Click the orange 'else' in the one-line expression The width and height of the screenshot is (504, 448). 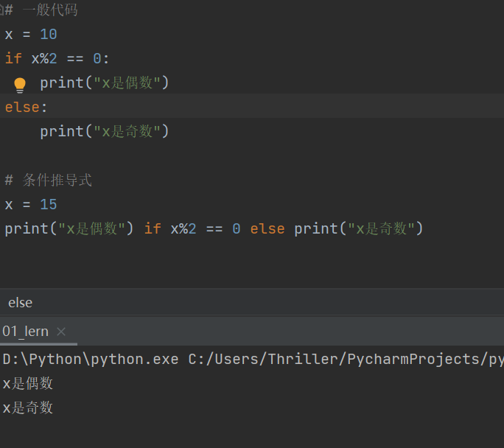point(267,229)
